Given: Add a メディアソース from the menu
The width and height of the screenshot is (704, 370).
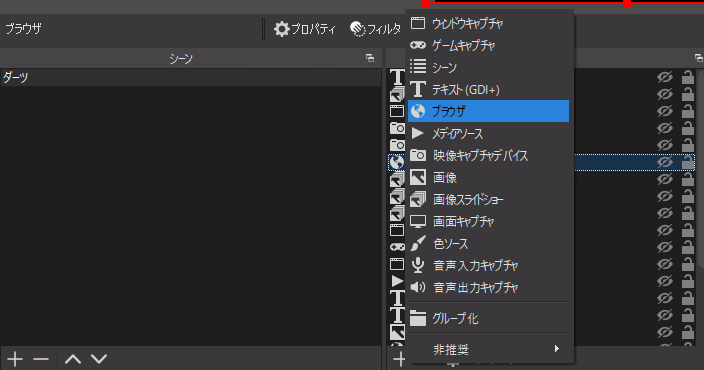Looking at the screenshot, I should coord(488,133).
